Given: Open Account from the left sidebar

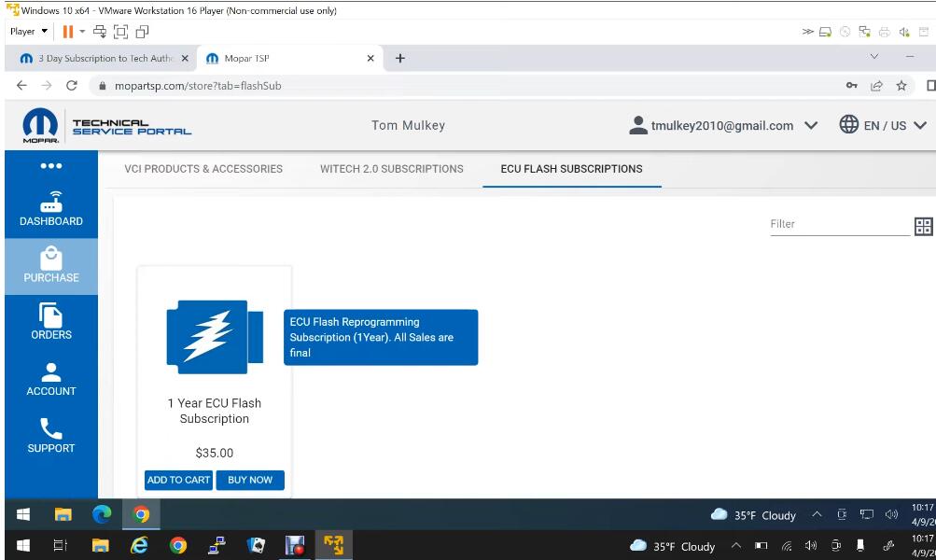Looking at the screenshot, I should [x=51, y=379].
